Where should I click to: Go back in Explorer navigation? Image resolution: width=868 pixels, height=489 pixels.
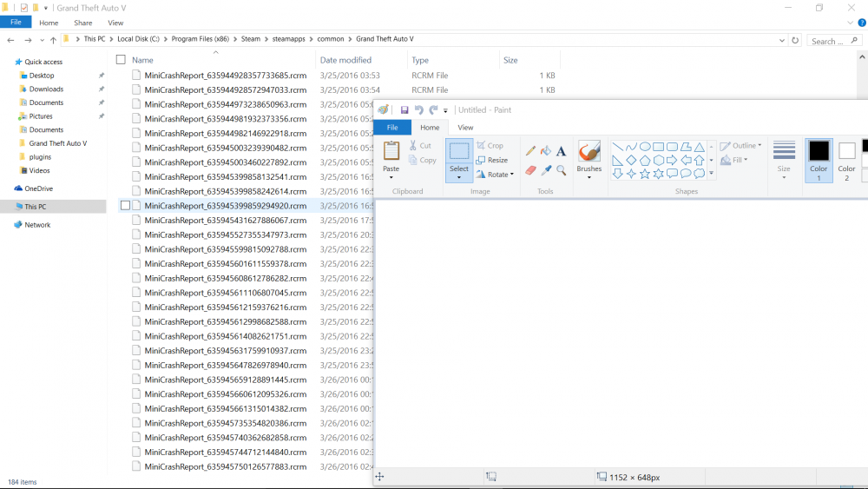click(10, 40)
